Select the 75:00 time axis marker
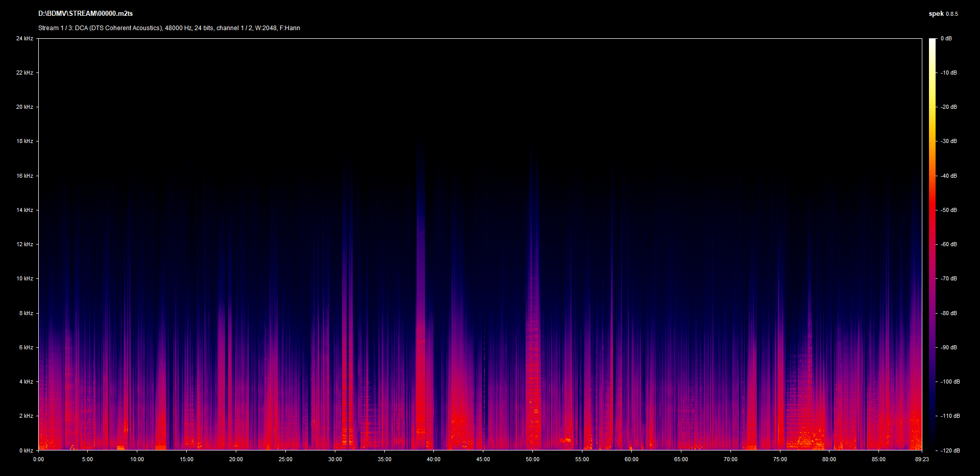Viewport: 980px width, 476px height. [x=779, y=459]
